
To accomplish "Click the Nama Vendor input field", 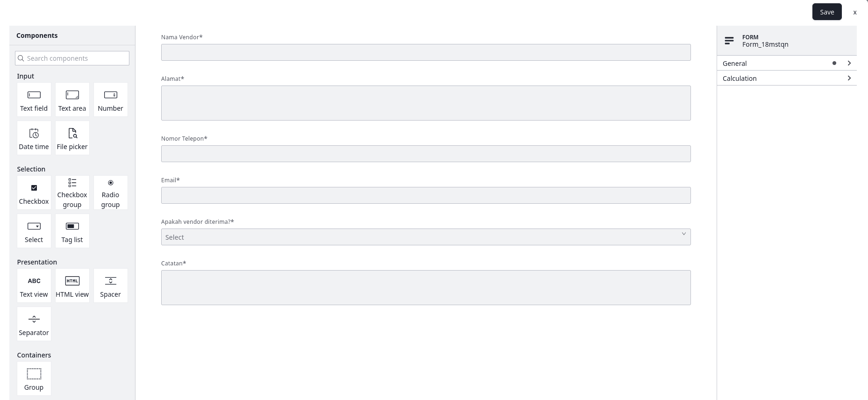I will click(426, 52).
